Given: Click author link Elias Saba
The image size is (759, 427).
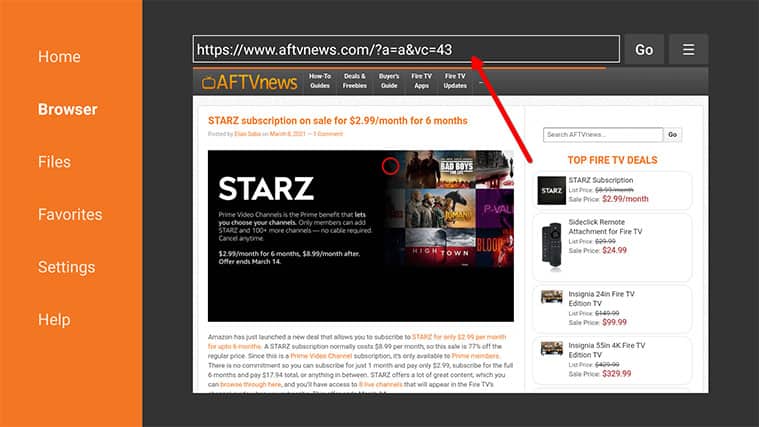Looking at the screenshot, I should [x=247, y=134].
